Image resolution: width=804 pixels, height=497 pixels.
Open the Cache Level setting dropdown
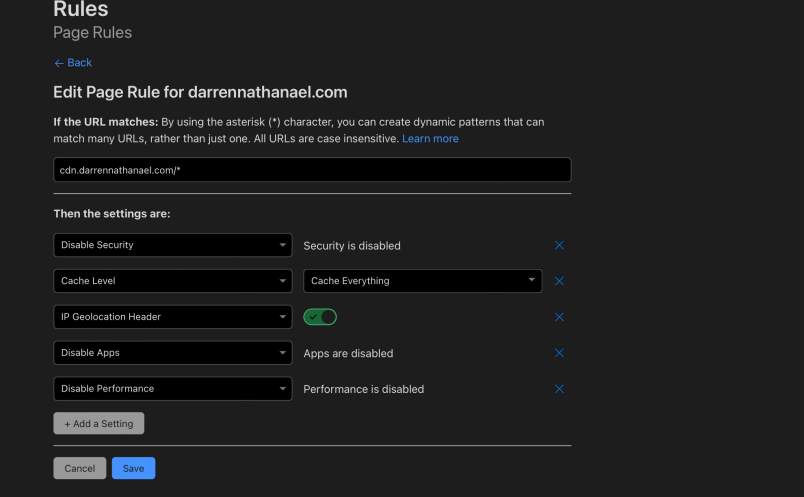(x=172, y=281)
